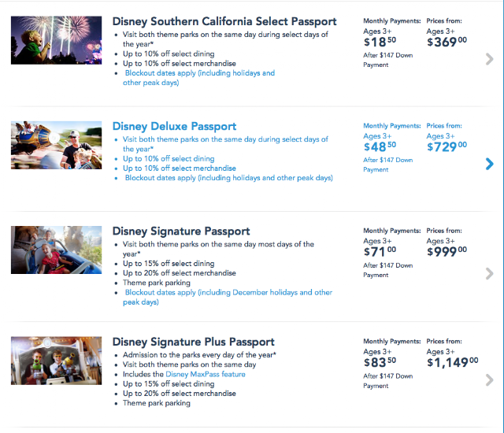This screenshot has width=504, height=433.
Task: Click the $729 Deluxe Passport price
Action: coord(447,146)
